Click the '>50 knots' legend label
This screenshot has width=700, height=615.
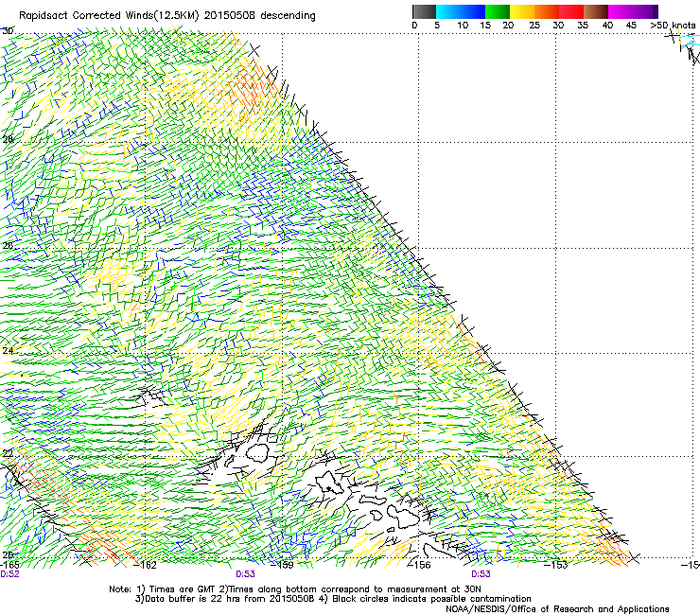(673, 26)
